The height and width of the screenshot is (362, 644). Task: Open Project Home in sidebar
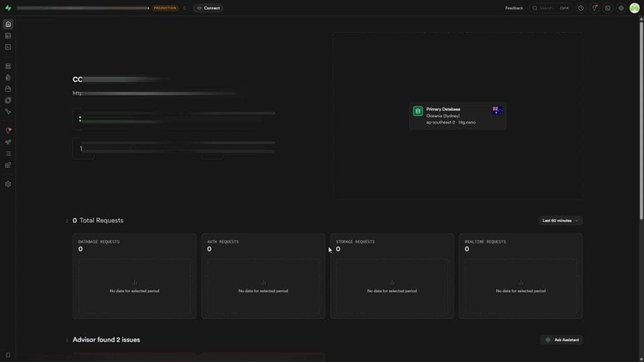8,24
